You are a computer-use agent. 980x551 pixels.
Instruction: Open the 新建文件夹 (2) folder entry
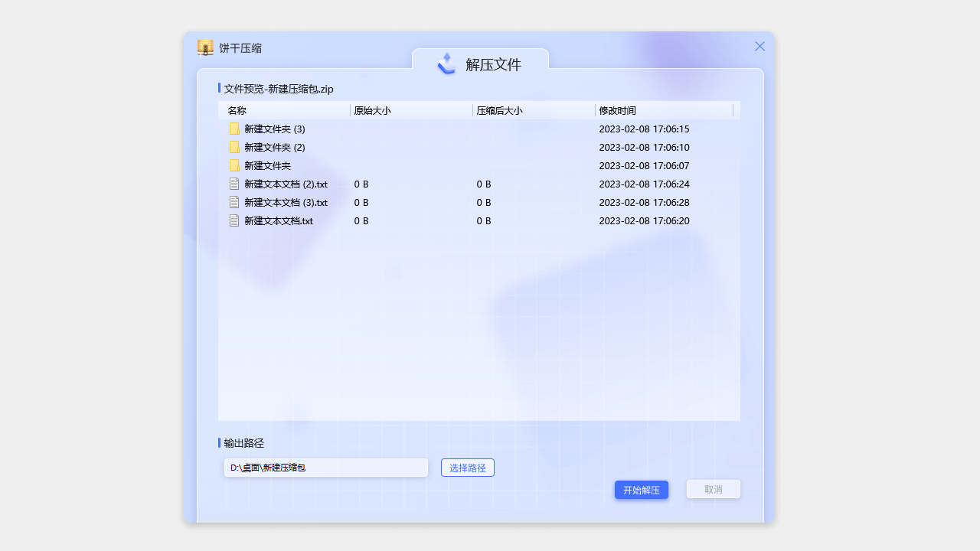[274, 147]
